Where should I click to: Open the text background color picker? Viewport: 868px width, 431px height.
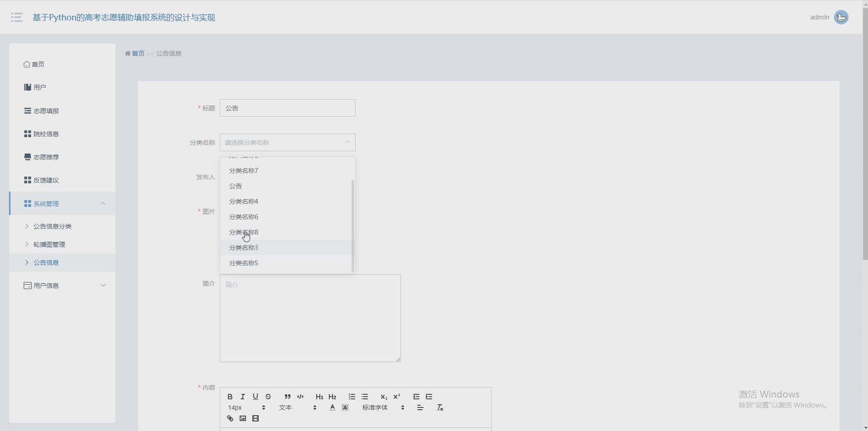345,407
